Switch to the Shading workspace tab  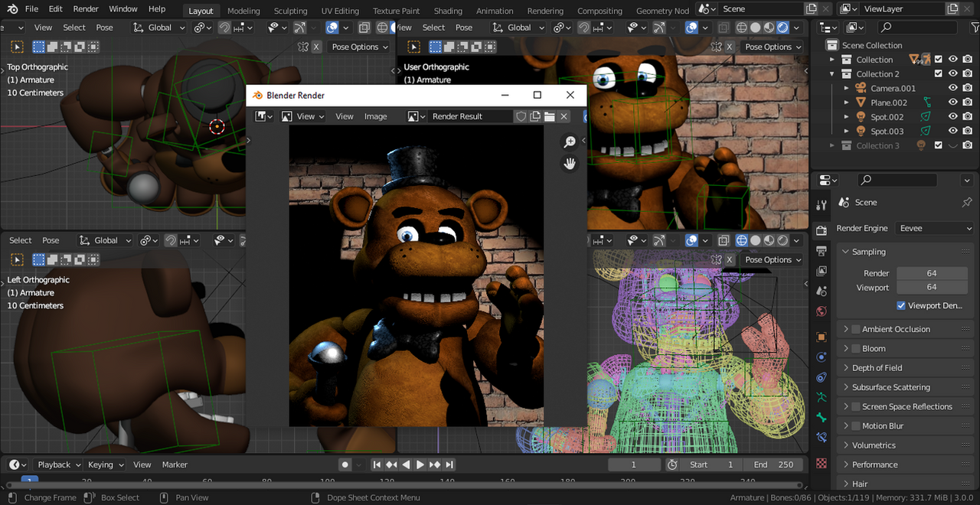point(448,11)
